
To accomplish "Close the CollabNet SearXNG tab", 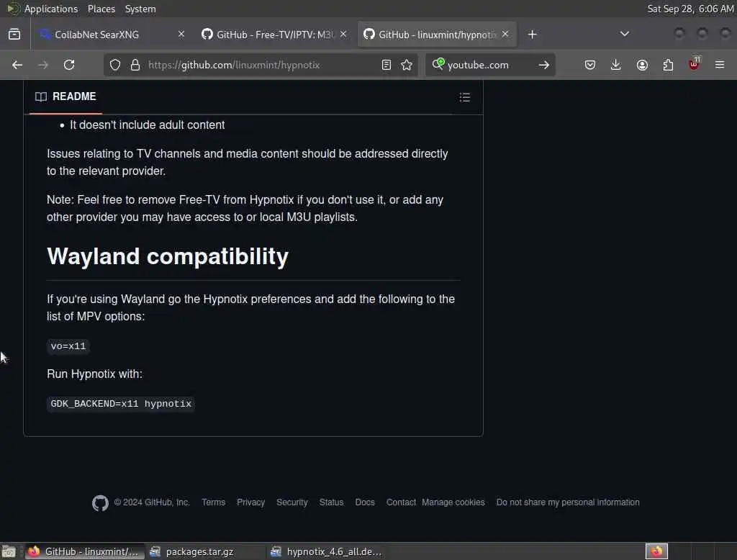I will (181, 35).
